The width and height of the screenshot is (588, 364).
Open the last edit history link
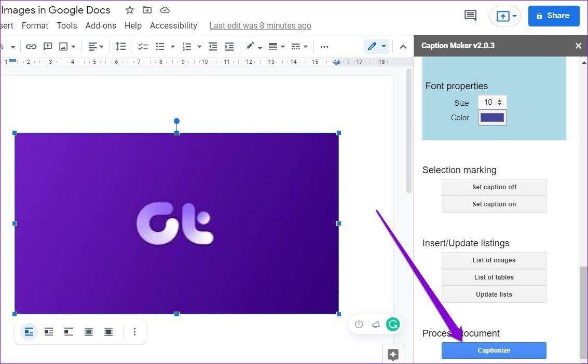point(260,25)
